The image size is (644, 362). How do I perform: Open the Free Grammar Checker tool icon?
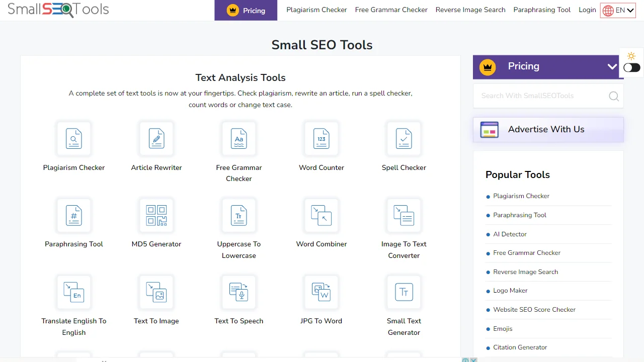tap(239, 138)
